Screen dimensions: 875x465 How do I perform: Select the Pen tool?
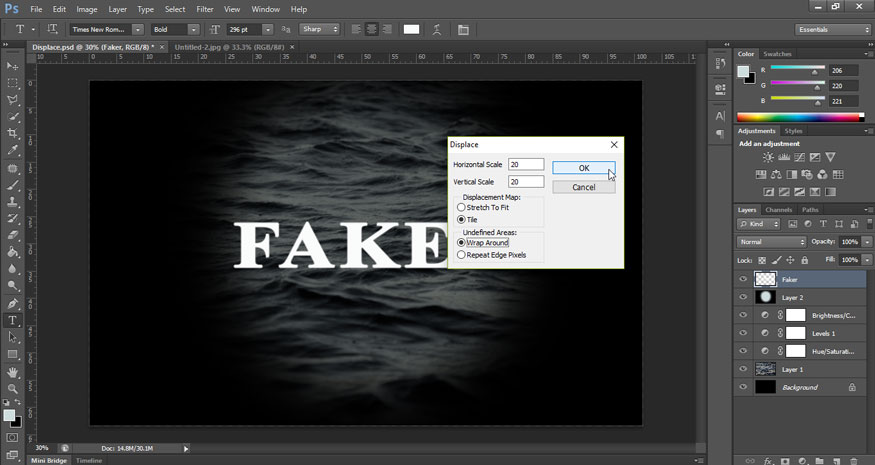point(12,304)
